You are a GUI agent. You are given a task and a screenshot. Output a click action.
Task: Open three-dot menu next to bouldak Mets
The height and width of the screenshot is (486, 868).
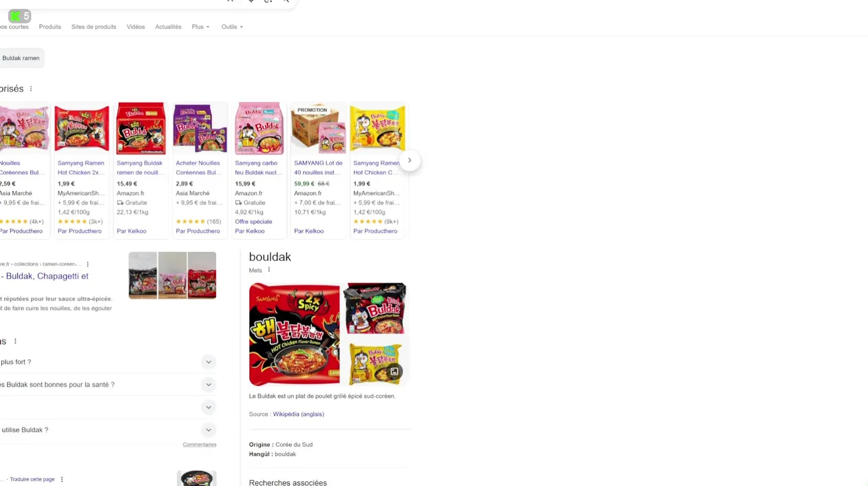coord(269,270)
